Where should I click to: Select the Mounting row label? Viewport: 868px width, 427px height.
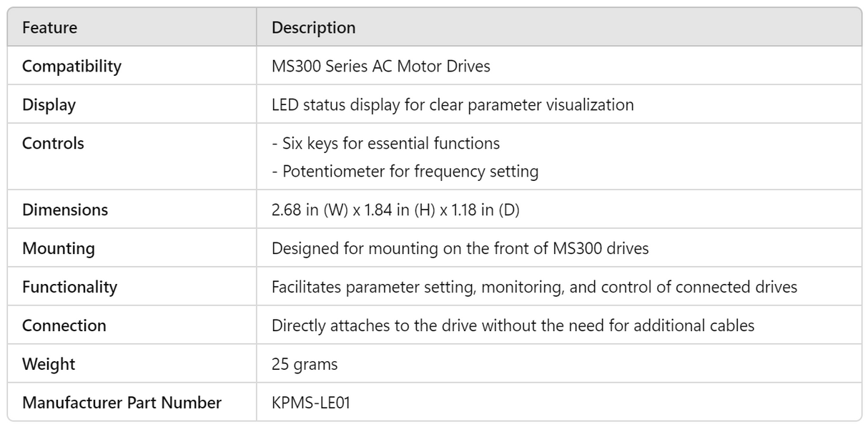tap(58, 249)
